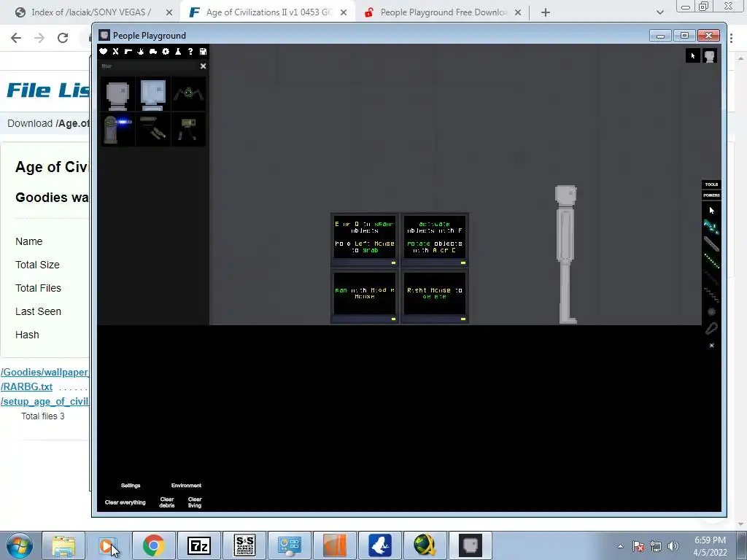Click the filter search field
This screenshot has height=560, width=747.
[x=149, y=66]
